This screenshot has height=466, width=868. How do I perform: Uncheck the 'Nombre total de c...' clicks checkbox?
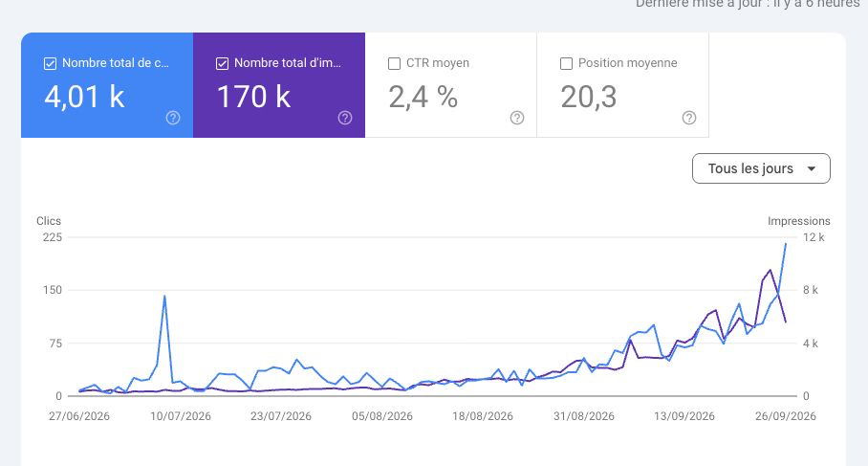[x=51, y=64]
